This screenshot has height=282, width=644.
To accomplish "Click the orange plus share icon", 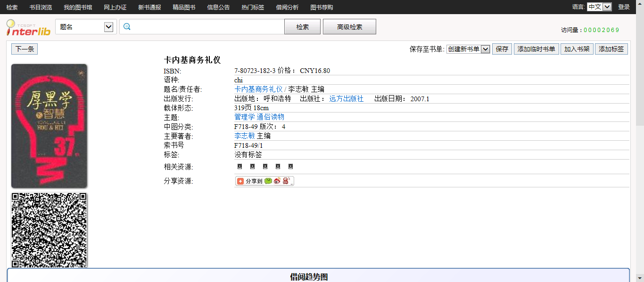I will 240,181.
